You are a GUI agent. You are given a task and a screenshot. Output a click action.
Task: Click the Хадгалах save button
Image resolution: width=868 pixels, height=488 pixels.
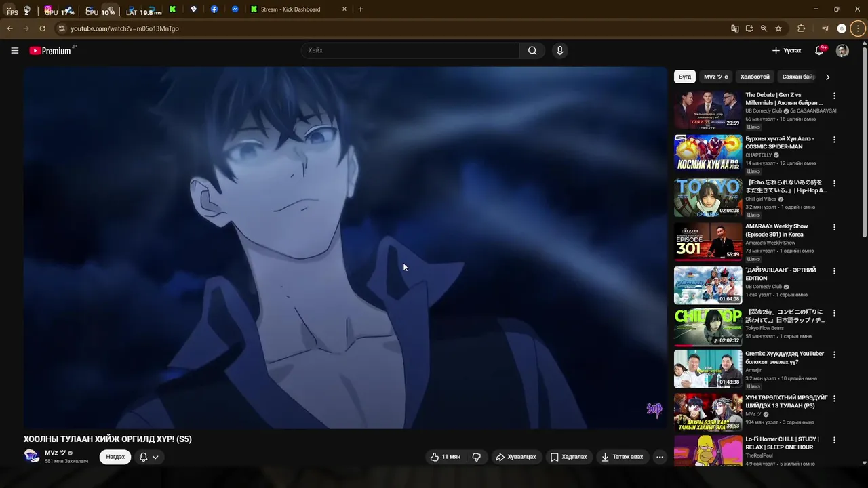pyautogui.click(x=568, y=457)
